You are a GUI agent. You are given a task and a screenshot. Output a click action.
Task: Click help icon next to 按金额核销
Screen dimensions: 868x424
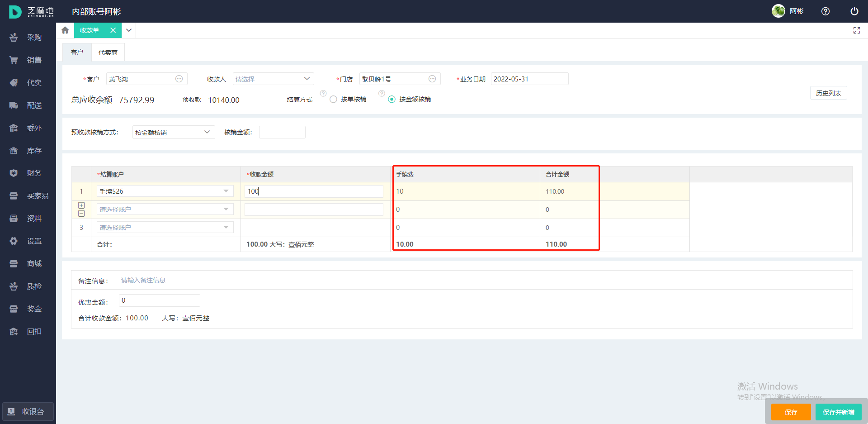point(382,93)
